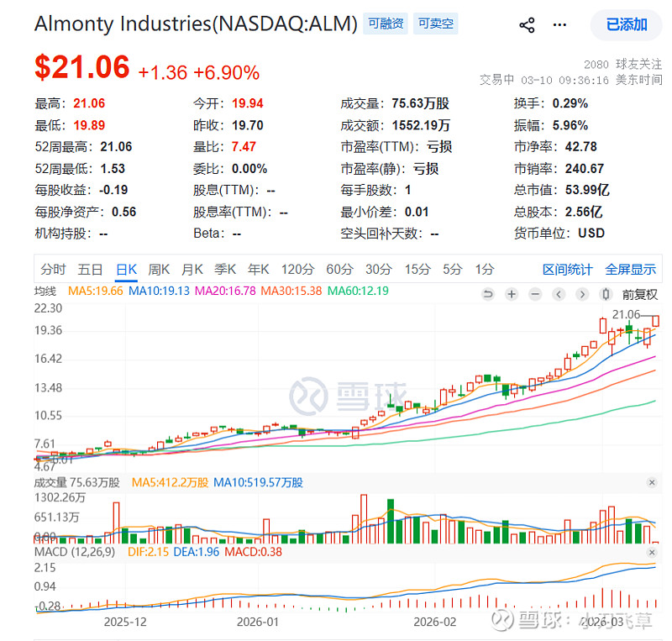
Task: Pan chart right with chevron icon
Action: (x=582, y=294)
